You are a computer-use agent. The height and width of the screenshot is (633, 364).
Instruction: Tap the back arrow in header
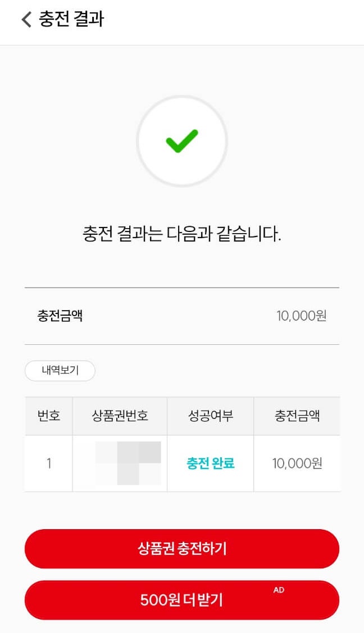(x=26, y=20)
